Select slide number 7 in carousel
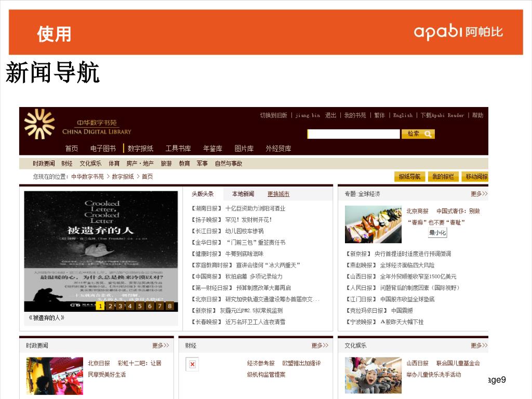This screenshot has height=399, width=532. coord(160,306)
